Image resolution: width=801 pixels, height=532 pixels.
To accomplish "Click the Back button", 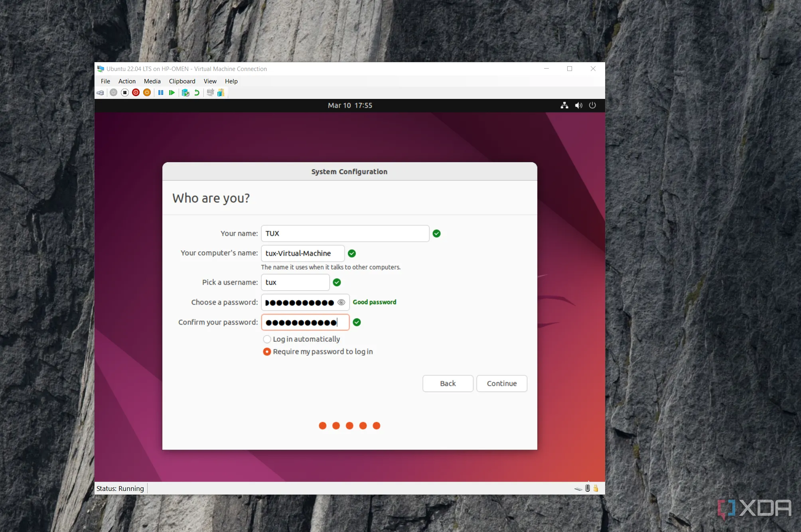I will coord(448,383).
